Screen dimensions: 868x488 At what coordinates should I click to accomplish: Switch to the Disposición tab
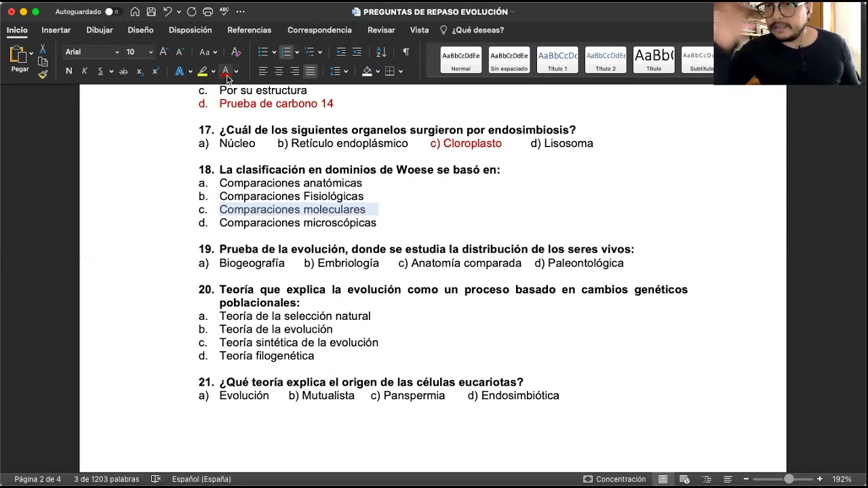[190, 30]
